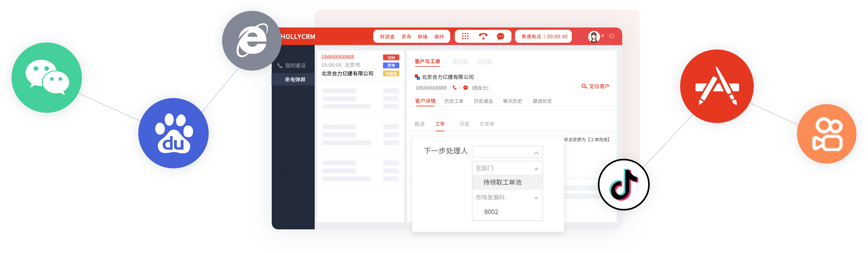868x253 pixels.
Task: Click the yellow 技能组 tag
Action: (391, 74)
